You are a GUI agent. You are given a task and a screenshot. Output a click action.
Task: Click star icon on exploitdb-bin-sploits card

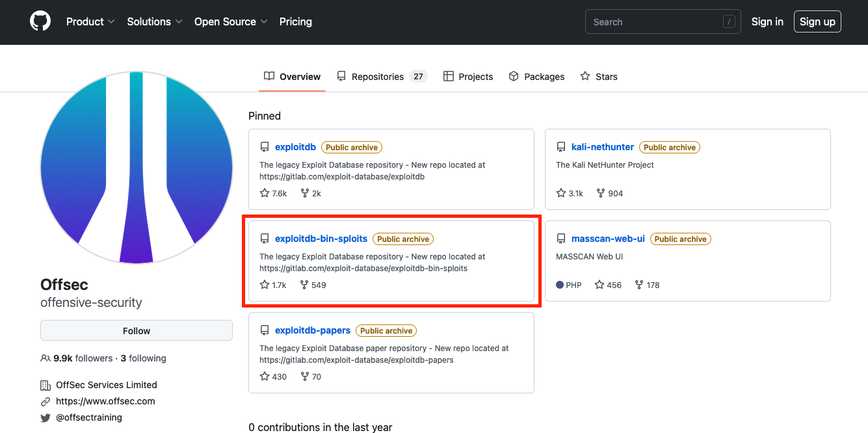(265, 285)
